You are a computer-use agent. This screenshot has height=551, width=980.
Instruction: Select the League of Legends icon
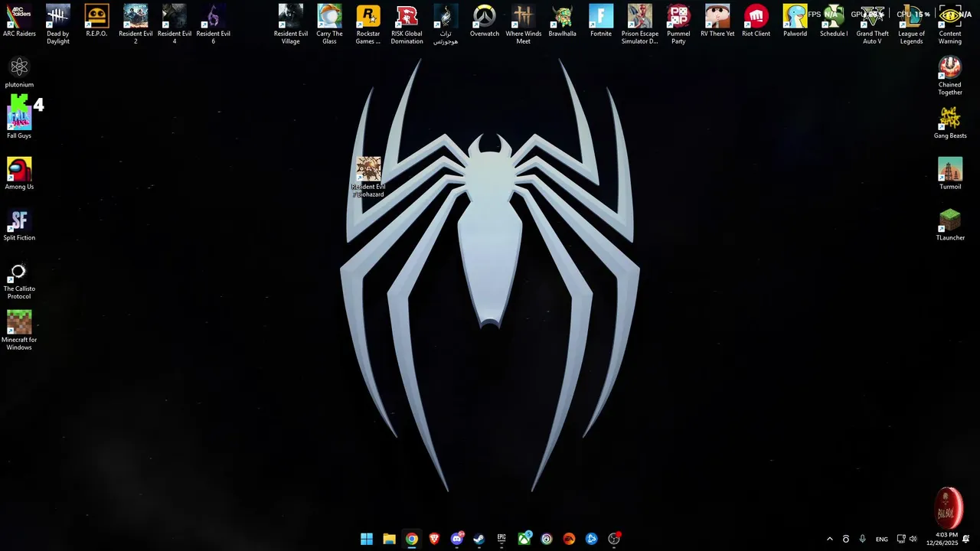911,24
